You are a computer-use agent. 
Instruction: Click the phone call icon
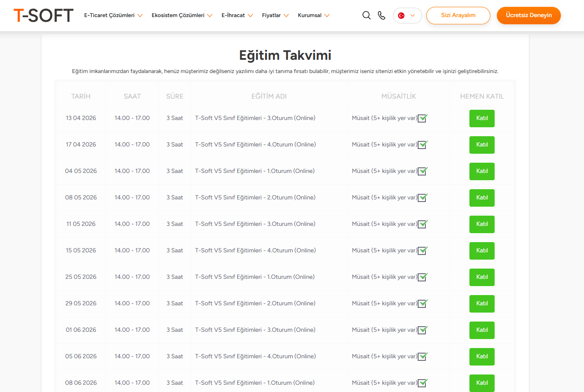(382, 15)
